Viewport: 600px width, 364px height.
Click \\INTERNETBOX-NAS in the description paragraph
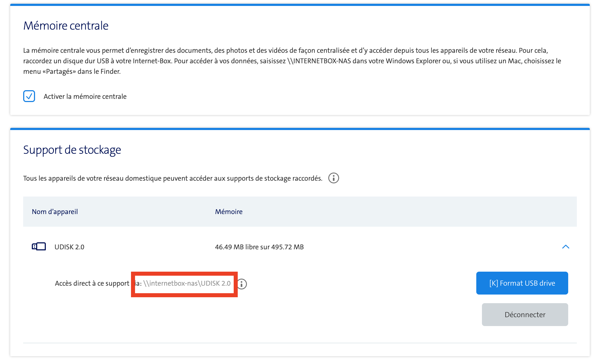click(x=319, y=61)
